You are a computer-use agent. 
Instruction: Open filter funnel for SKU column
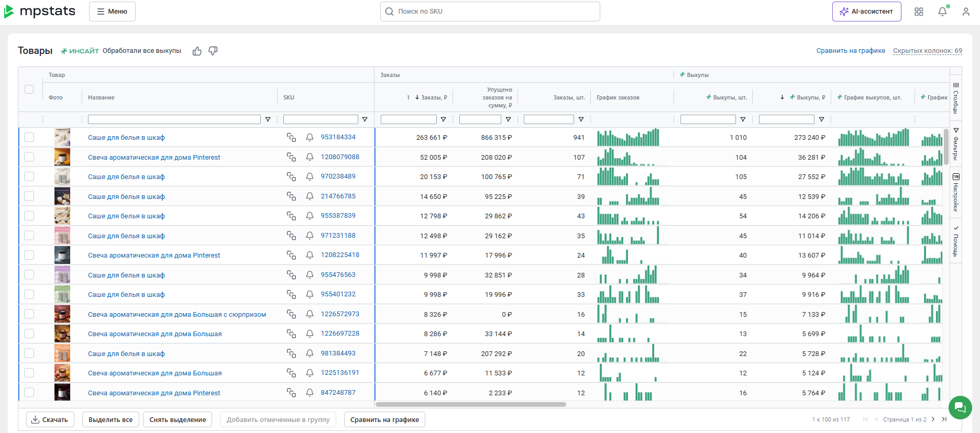(365, 119)
